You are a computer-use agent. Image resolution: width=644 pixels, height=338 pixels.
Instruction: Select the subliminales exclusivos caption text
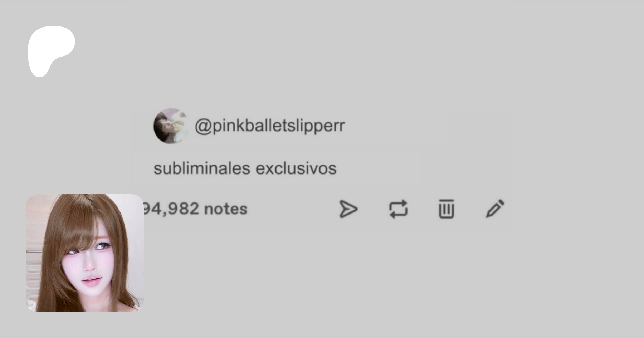click(x=245, y=168)
